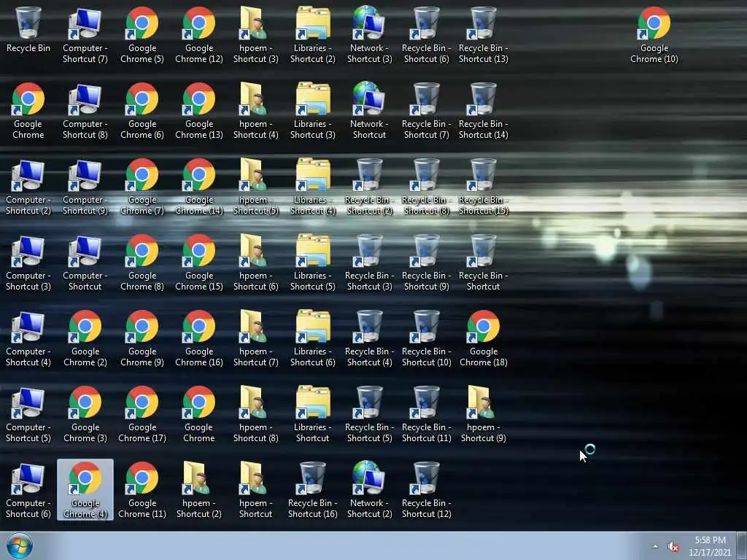Select the Computer - Shortcut (5) icon
The height and width of the screenshot is (560, 747).
tap(28, 414)
